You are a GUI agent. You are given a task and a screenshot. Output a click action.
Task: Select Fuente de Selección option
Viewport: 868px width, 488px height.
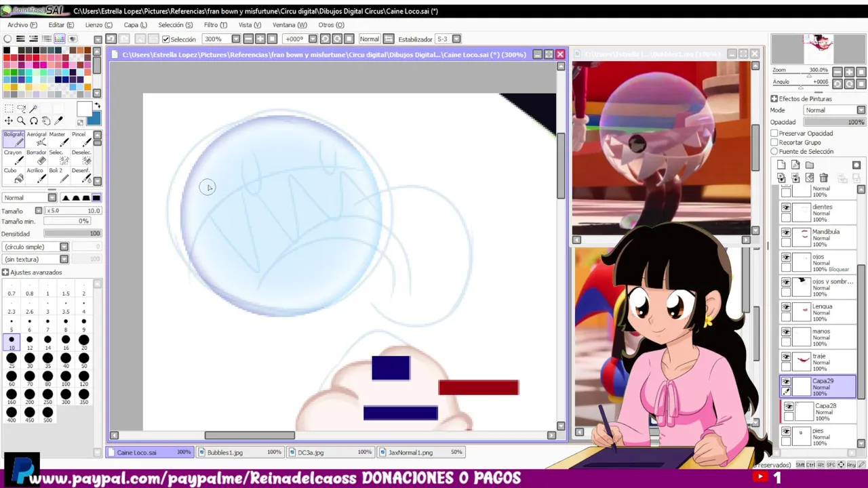pos(774,151)
